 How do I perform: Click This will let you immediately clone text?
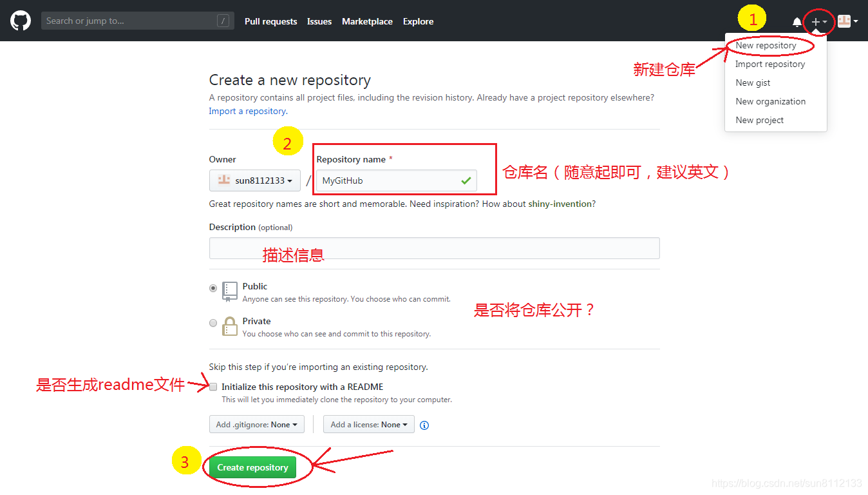[x=337, y=400]
